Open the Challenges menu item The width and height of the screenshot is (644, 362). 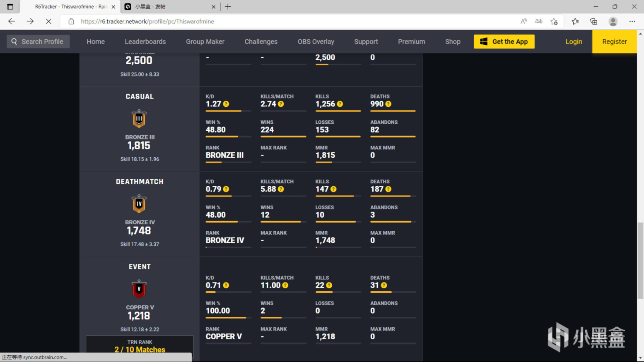261,41
